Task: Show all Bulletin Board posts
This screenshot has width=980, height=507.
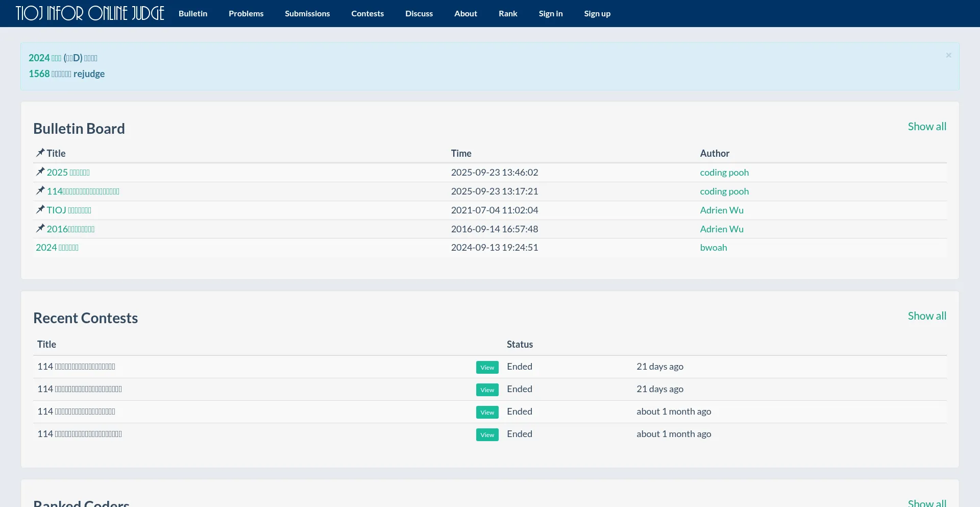Action: [x=927, y=127]
